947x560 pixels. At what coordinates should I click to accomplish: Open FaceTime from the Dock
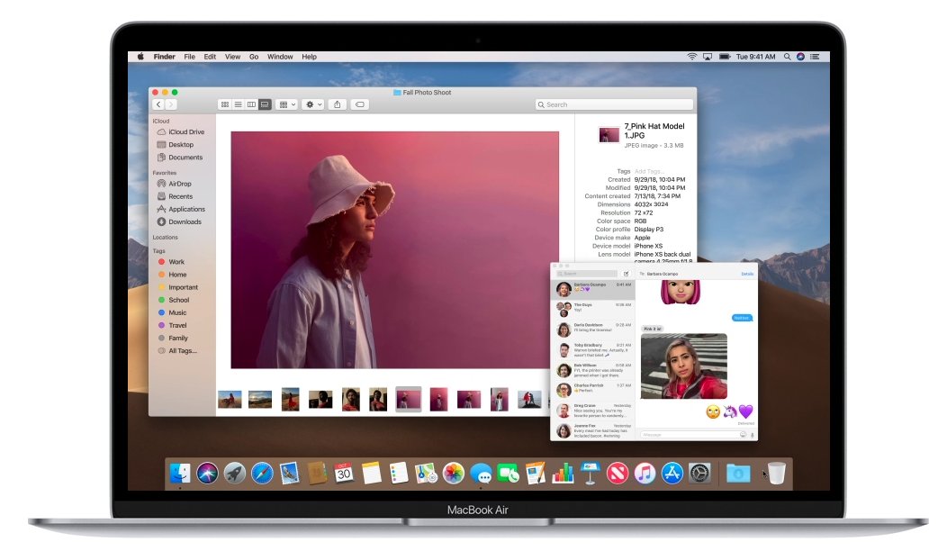coord(508,473)
